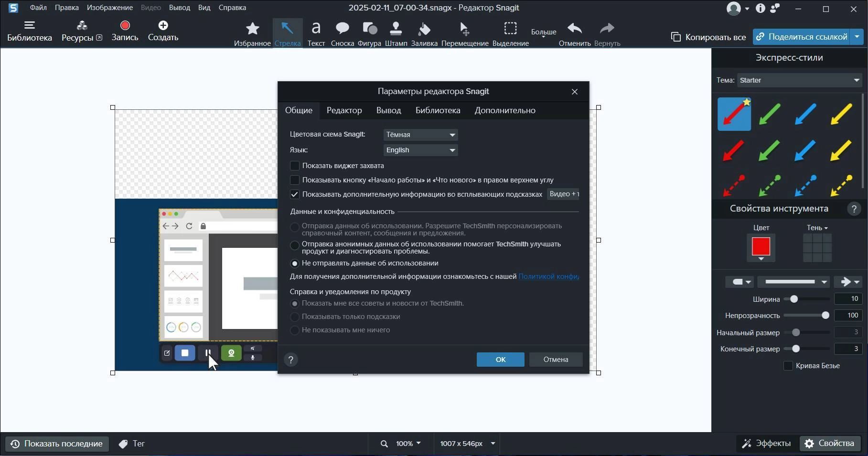Open the 100% zoom level dropdown
The height and width of the screenshot is (456, 868).
pos(408,444)
